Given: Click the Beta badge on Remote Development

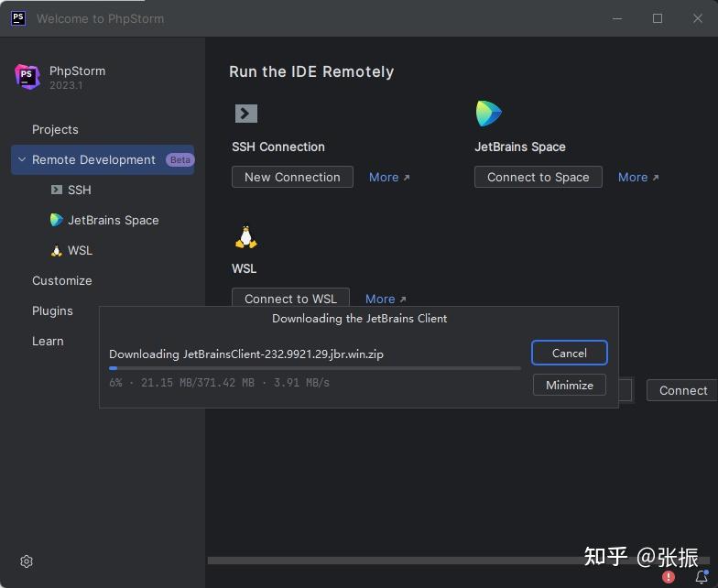Looking at the screenshot, I should click(x=179, y=159).
